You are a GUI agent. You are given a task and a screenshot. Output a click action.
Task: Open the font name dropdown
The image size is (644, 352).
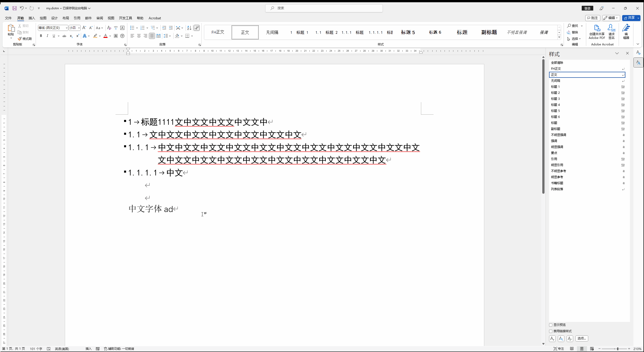[x=66, y=28]
